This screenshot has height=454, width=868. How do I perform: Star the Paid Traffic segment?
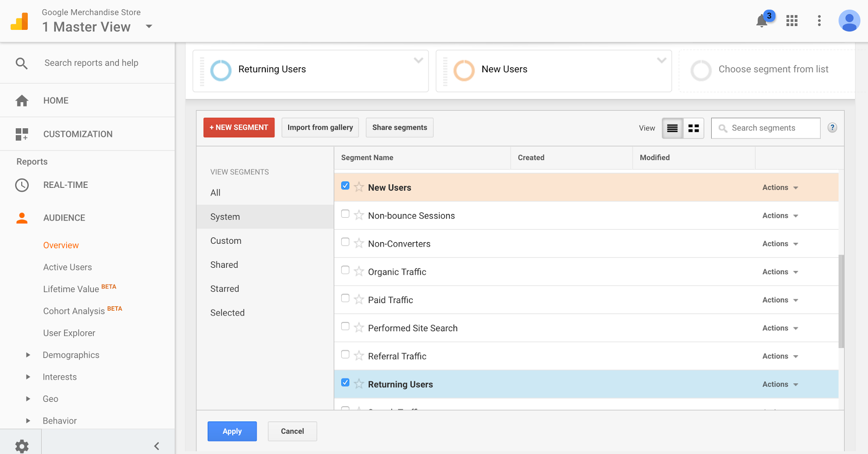tap(359, 299)
